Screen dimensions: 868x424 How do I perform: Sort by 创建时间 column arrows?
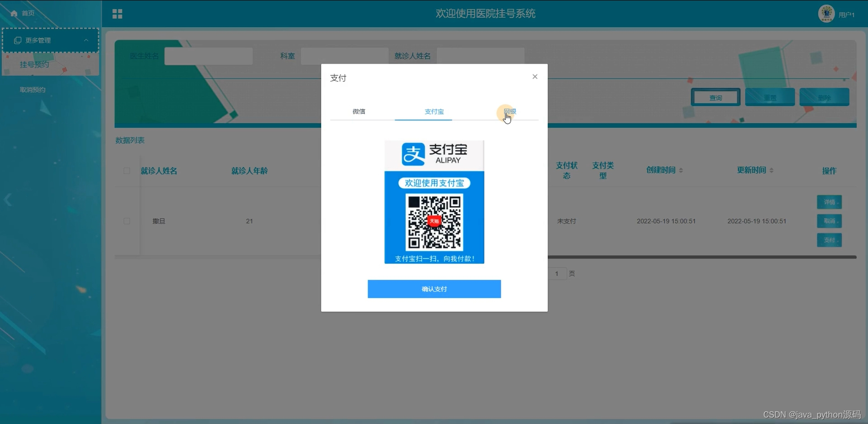click(681, 170)
